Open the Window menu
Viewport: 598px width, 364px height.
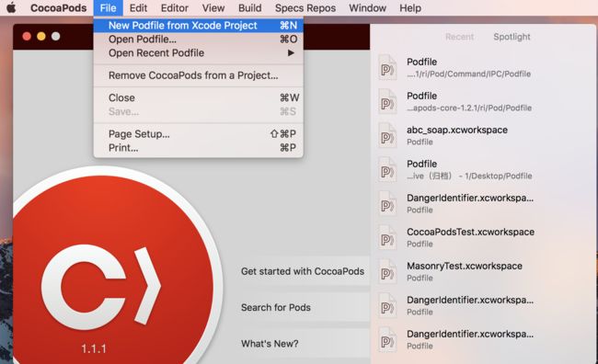tap(367, 8)
